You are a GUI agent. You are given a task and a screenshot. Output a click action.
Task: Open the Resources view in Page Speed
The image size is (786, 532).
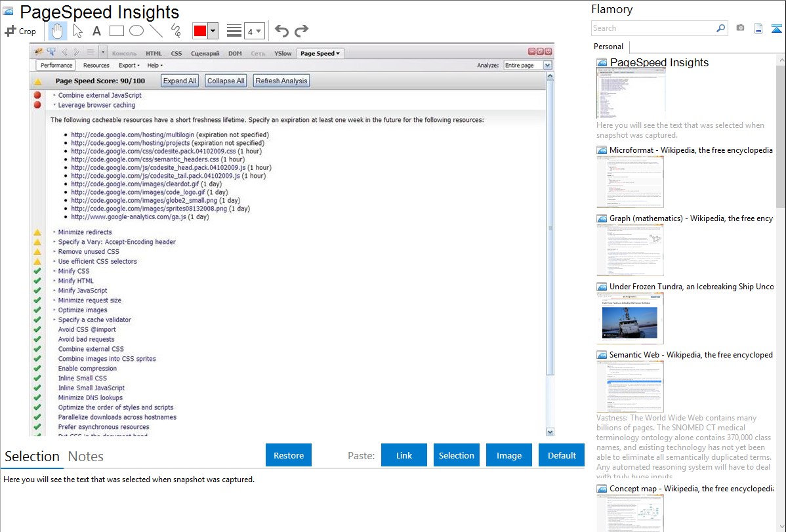pyautogui.click(x=96, y=65)
